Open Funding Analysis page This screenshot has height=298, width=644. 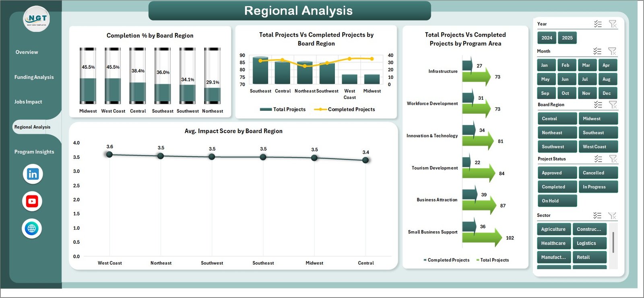pyautogui.click(x=34, y=77)
